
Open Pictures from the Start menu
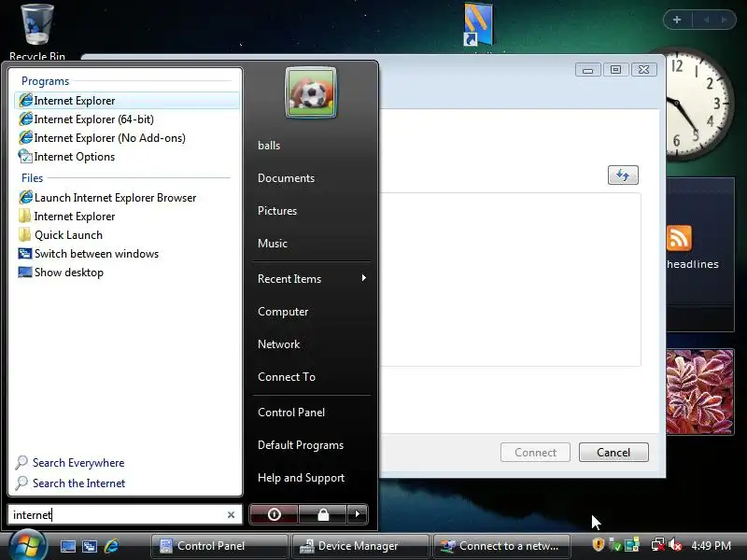coord(276,211)
